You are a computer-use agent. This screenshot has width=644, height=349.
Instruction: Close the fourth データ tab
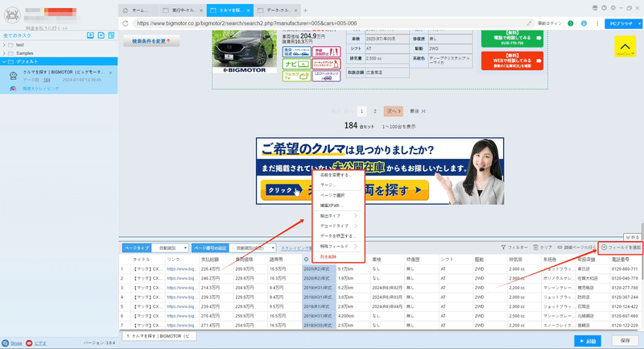(x=296, y=10)
